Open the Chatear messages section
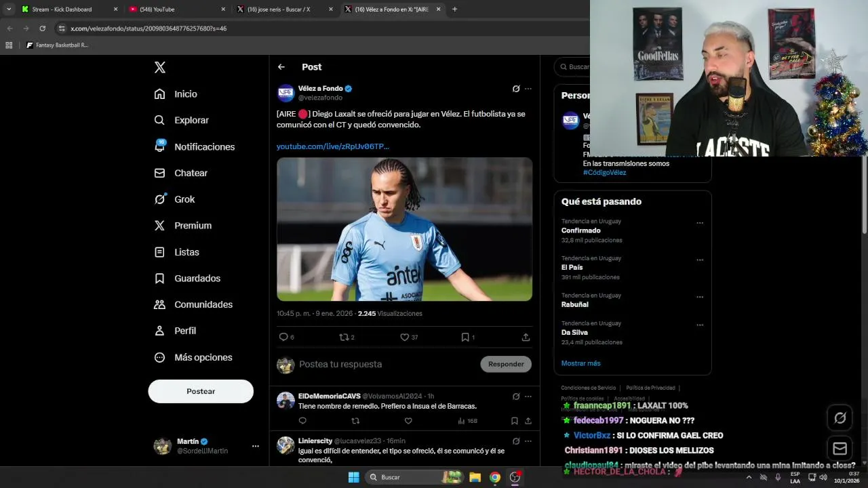The image size is (868, 488). point(180,173)
